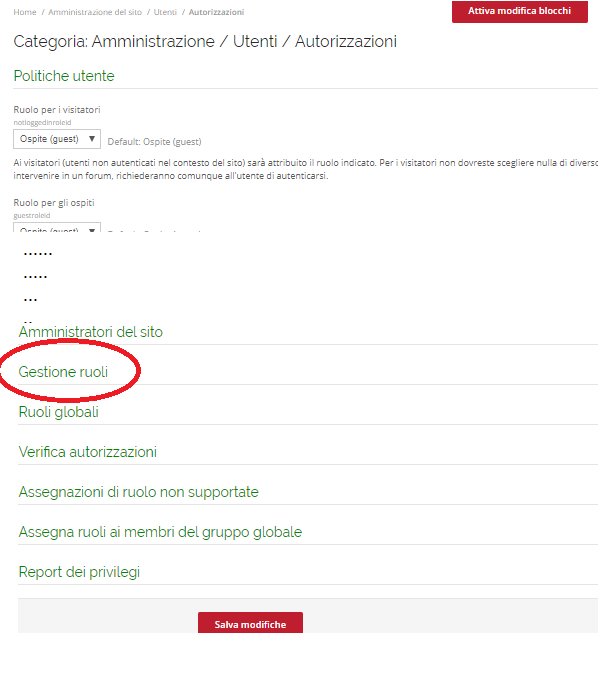
Task: Open the circled Gestione ruoli link
Action: [x=63, y=372]
